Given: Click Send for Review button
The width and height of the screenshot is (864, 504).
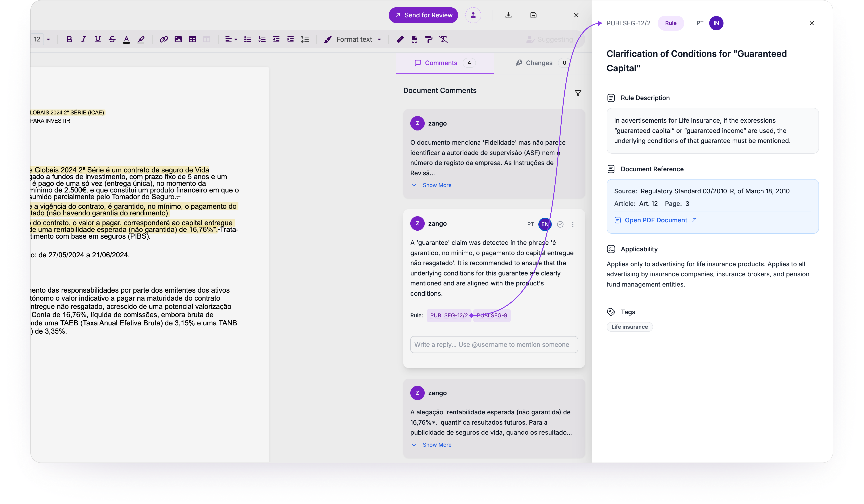Looking at the screenshot, I should pyautogui.click(x=423, y=15).
